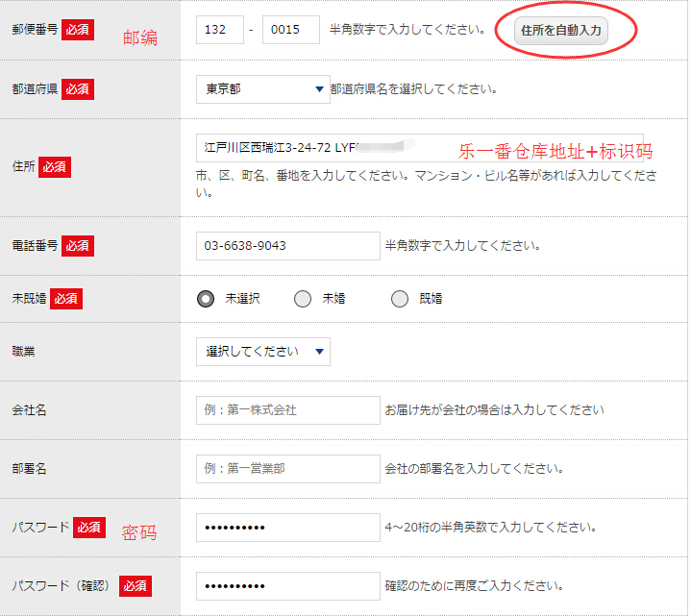
Task: Click the 住所を自動入力 button
Action: pyautogui.click(x=561, y=31)
